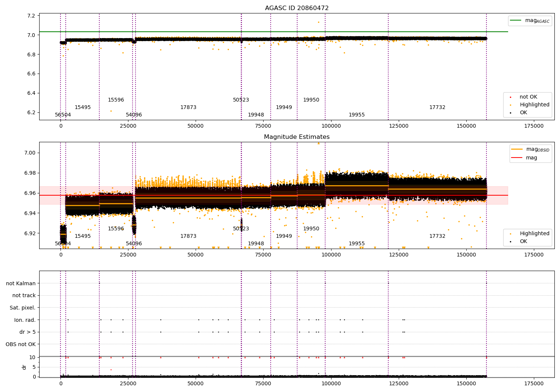Click the mag AGASC legend entry in top plot
Screen dimensions: 560x392
click(x=530, y=21)
